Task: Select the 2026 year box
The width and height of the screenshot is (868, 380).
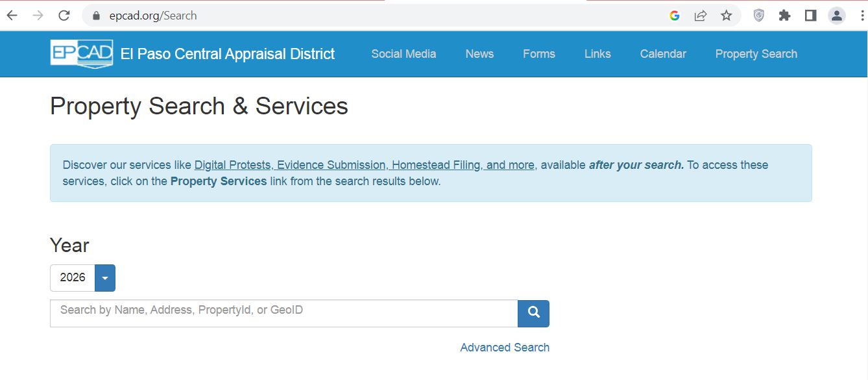Action: click(x=73, y=278)
